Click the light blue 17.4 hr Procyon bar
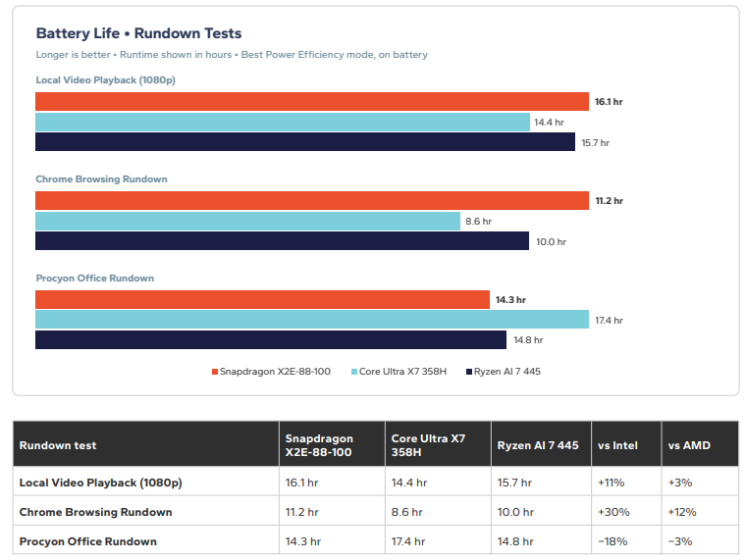The height and width of the screenshot is (560, 746). 312,320
